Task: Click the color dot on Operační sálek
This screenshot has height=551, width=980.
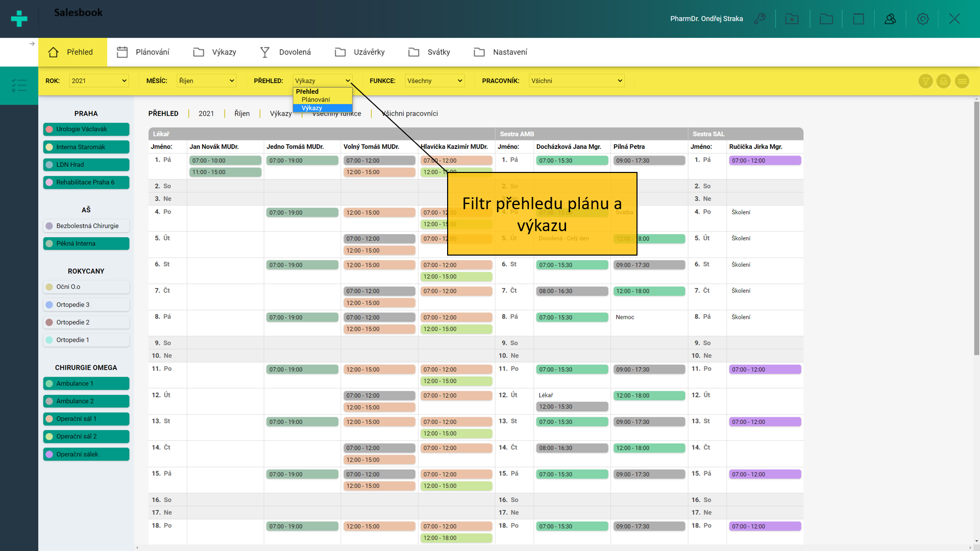Action: pos(50,455)
